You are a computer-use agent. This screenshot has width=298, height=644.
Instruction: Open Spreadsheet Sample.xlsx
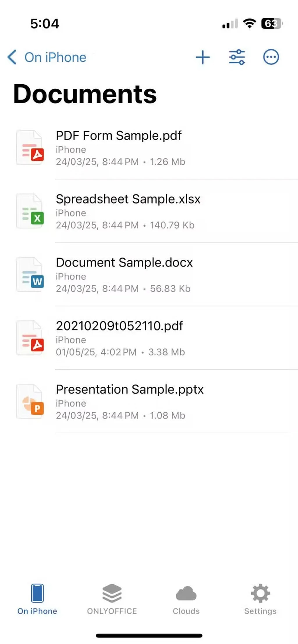129,199
